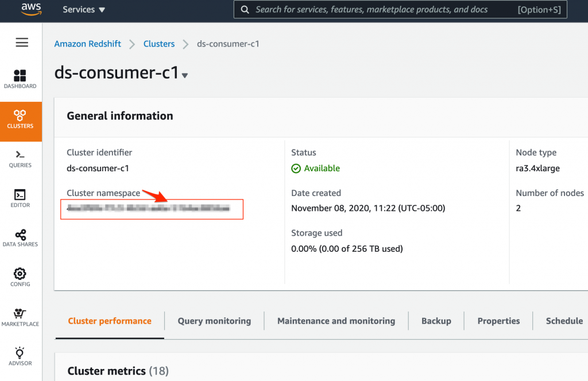The height and width of the screenshot is (381, 588).
Task: Select the Clusters sidebar icon
Action: 20,119
